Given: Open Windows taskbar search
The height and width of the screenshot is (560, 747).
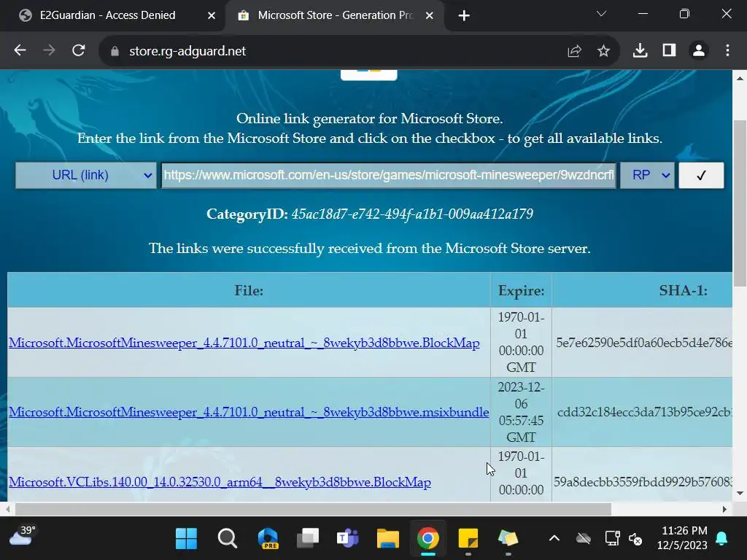Looking at the screenshot, I should 227,539.
